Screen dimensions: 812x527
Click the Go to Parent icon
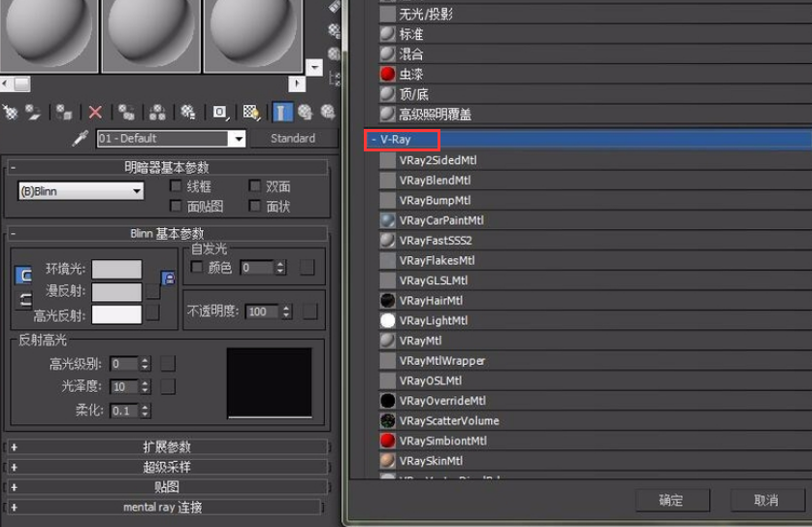(x=305, y=112)
